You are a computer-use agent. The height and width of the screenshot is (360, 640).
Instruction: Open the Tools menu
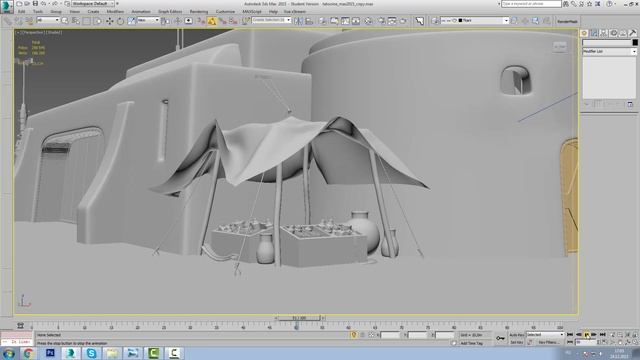point(38,11)
